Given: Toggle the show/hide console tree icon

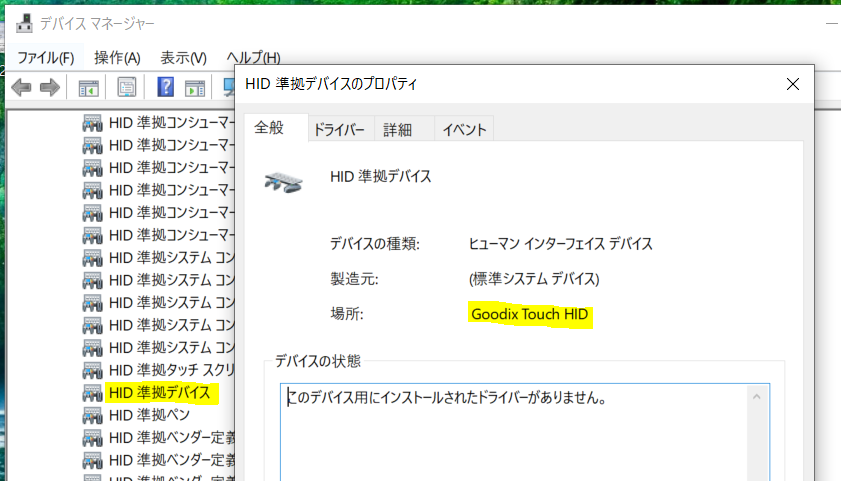Looking at the screenshot, I should tap(88, 88).
